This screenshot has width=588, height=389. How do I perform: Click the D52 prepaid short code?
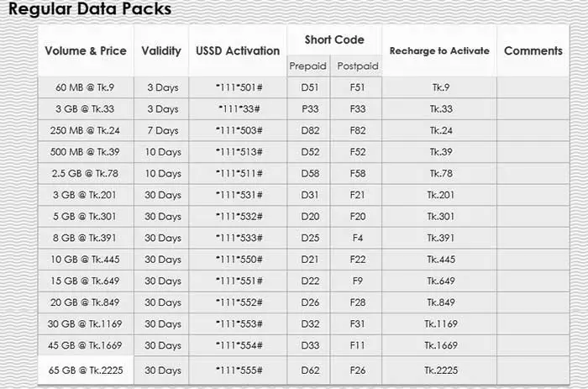click(x=308, y=152)
